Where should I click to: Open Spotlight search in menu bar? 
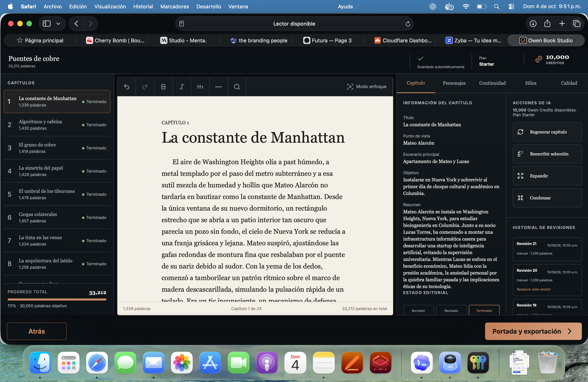496,6
